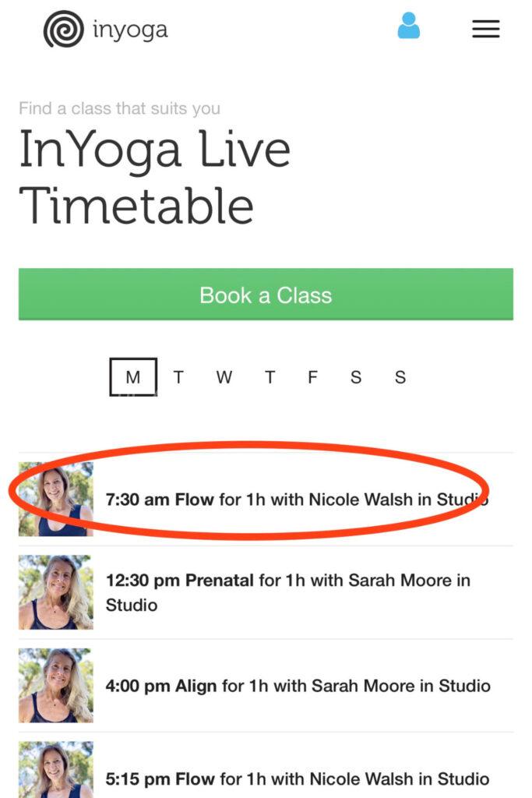
Task: Switch to the Tuesday tab
Action: (178, 377)
